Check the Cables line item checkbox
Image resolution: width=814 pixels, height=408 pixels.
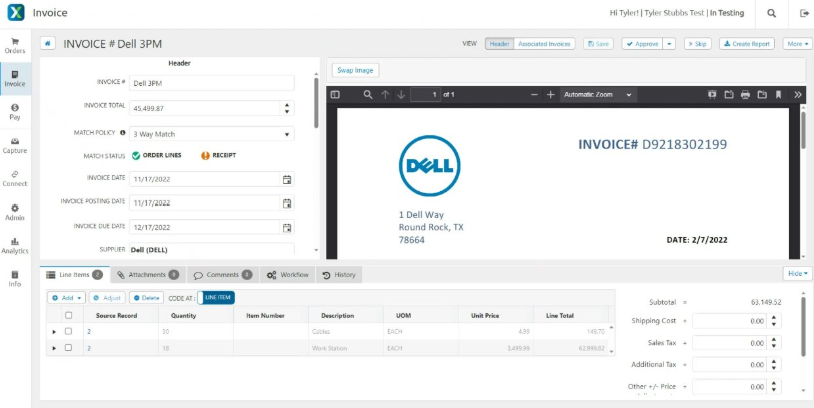click(68, 331)
